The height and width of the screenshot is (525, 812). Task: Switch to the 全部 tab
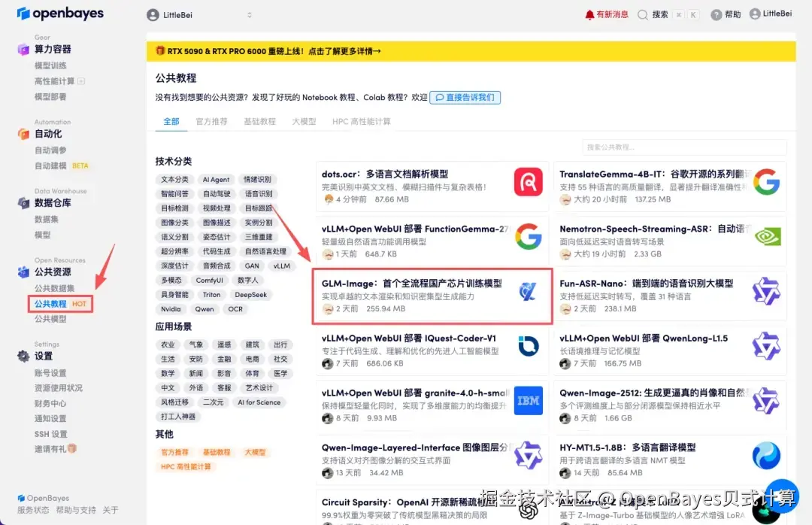pos(171,121)
